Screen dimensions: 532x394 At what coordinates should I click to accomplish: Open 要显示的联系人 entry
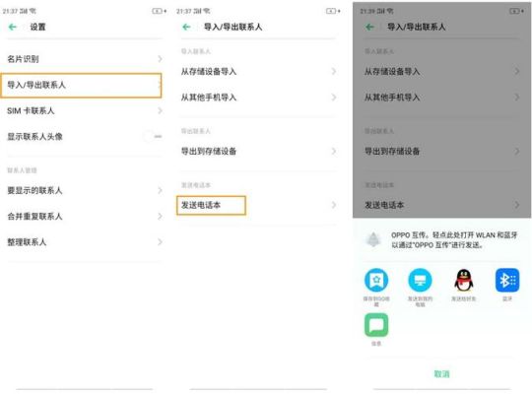(x=84, y=190)
